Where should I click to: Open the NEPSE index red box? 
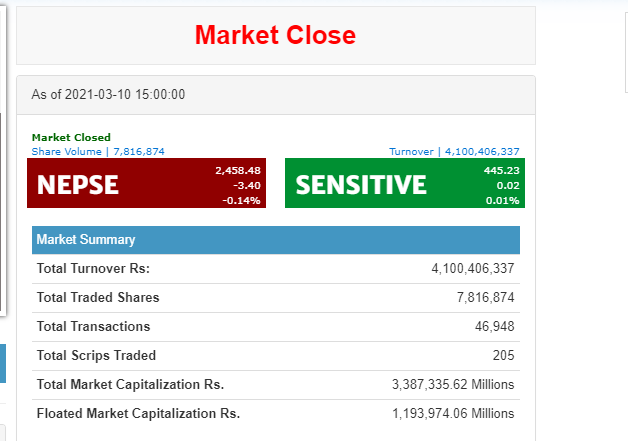pyautogui.click(x=147, y=183)
